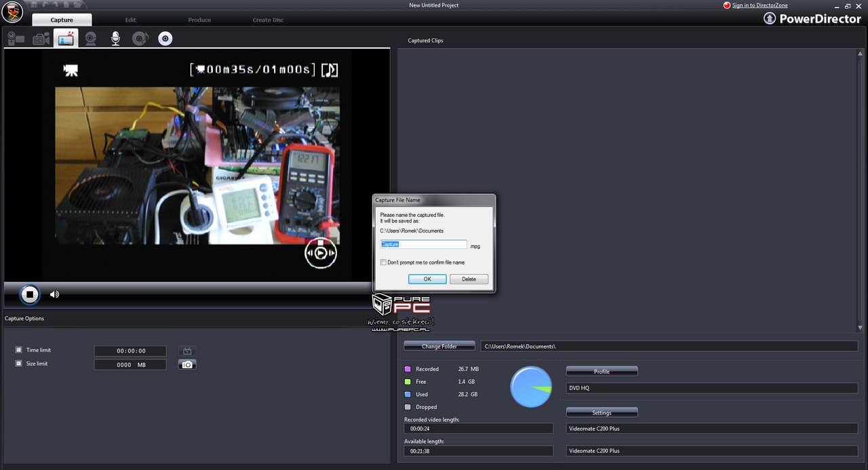Click the recorded video length value 00:00:24

[479, 429]
